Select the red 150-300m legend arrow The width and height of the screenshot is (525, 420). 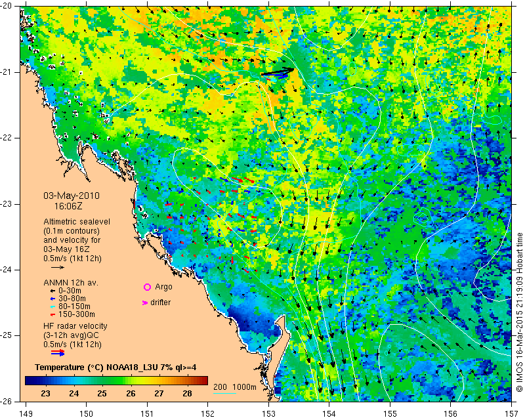click(x=52, y=315)
